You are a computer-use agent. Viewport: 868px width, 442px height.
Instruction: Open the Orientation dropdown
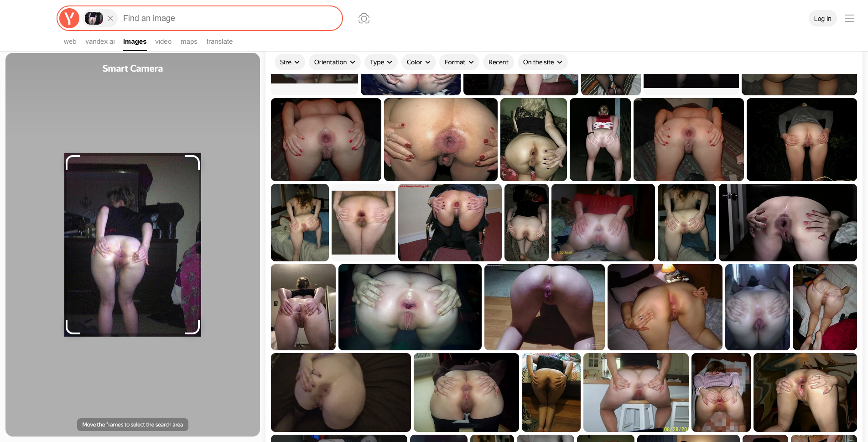[334, 62]
